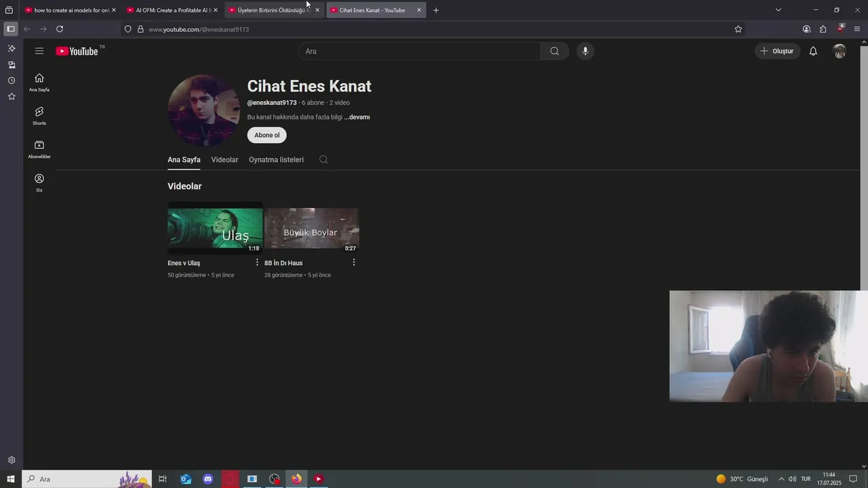This screenshot has width=868, height=488.
Task: Open the Firefox account icon
Action: (x=806, y=29)
